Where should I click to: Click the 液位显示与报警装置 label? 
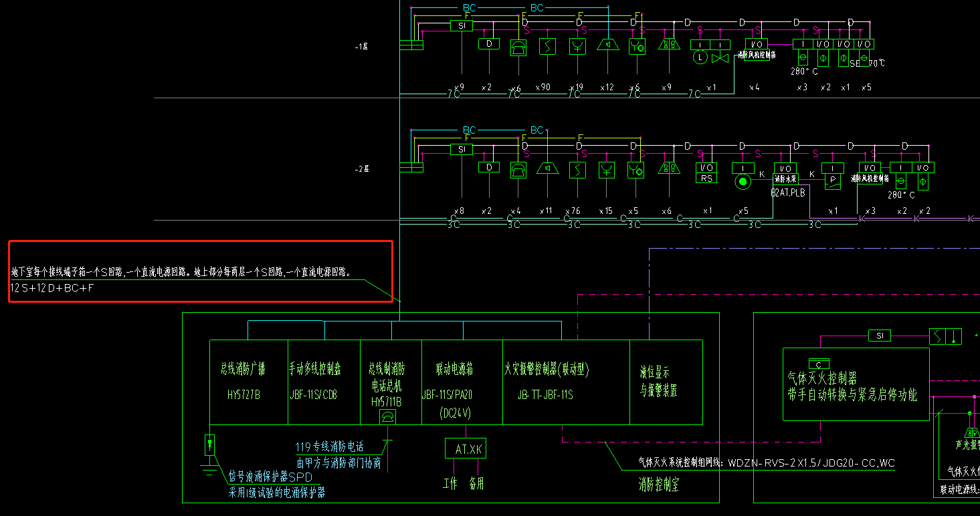point(658,382)
